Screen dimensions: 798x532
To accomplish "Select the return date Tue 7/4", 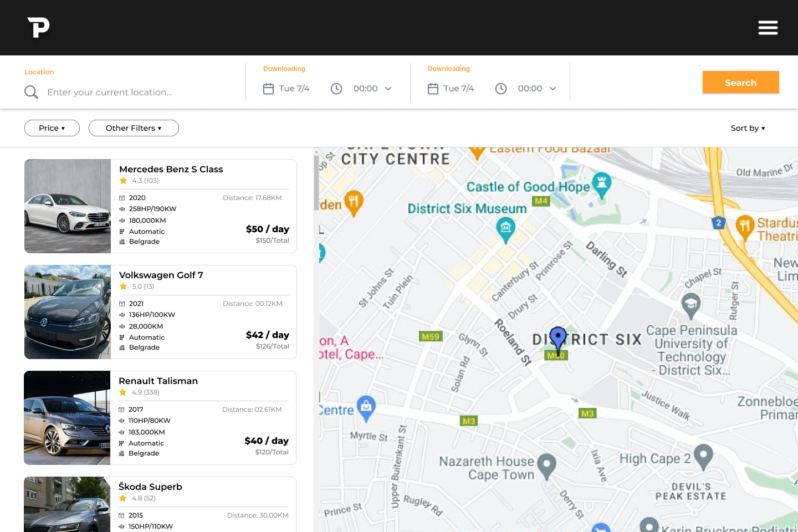I will point(459,89).
